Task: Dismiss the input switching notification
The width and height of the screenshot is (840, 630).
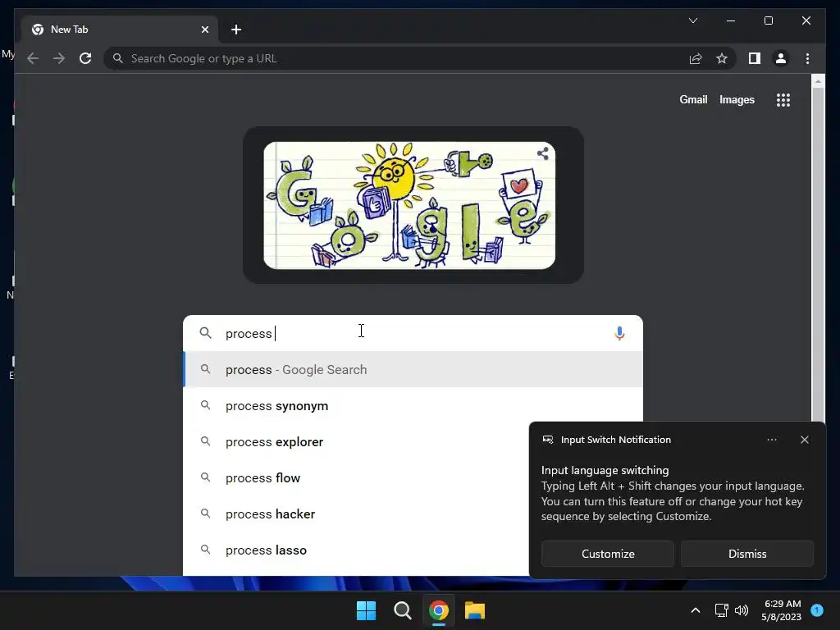Action: 746,554
